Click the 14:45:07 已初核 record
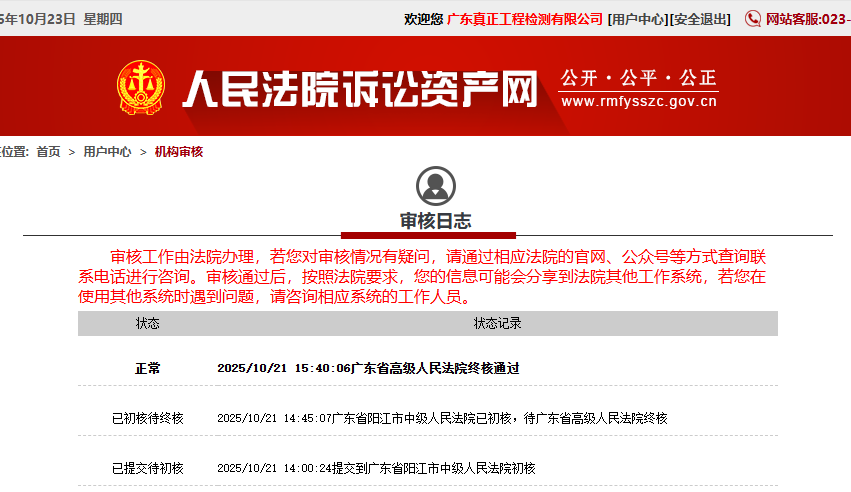 pos(442,418)
